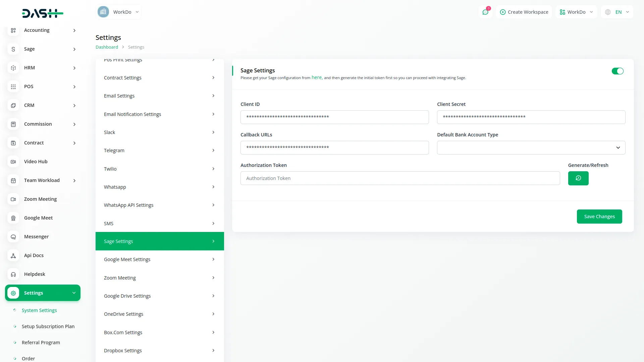Select the Sage icon in sidebar
644x362 pixels.
(x=13, y=49)
